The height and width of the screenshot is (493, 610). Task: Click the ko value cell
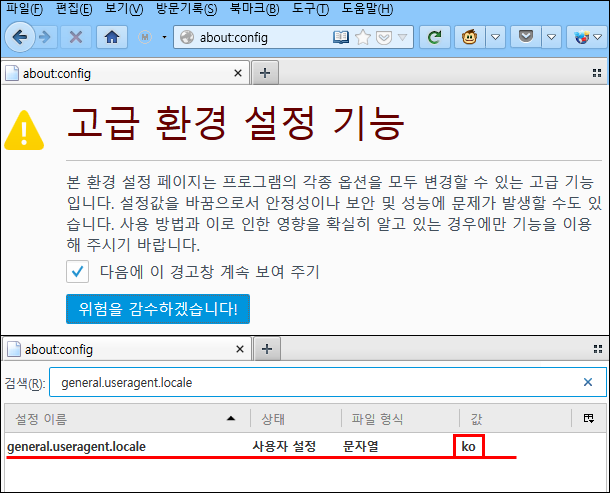click(469, 446)
